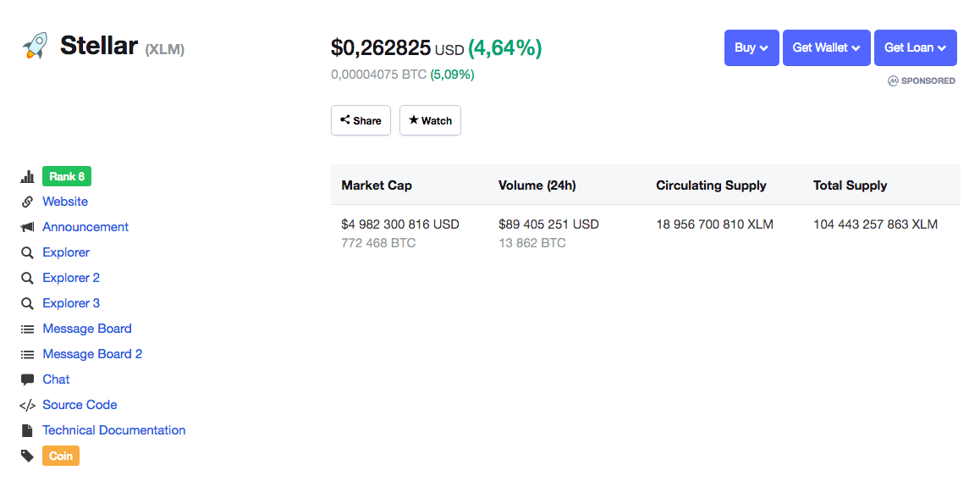This screenshot has width=980, height=487.
Task: Open the Get Loan dropdown
Action: click(915, 47)
